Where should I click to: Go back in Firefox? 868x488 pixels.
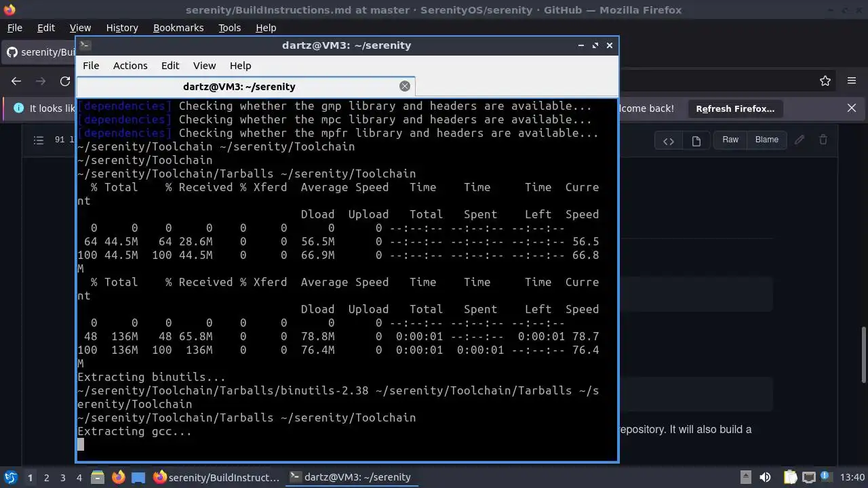[16, 81]
